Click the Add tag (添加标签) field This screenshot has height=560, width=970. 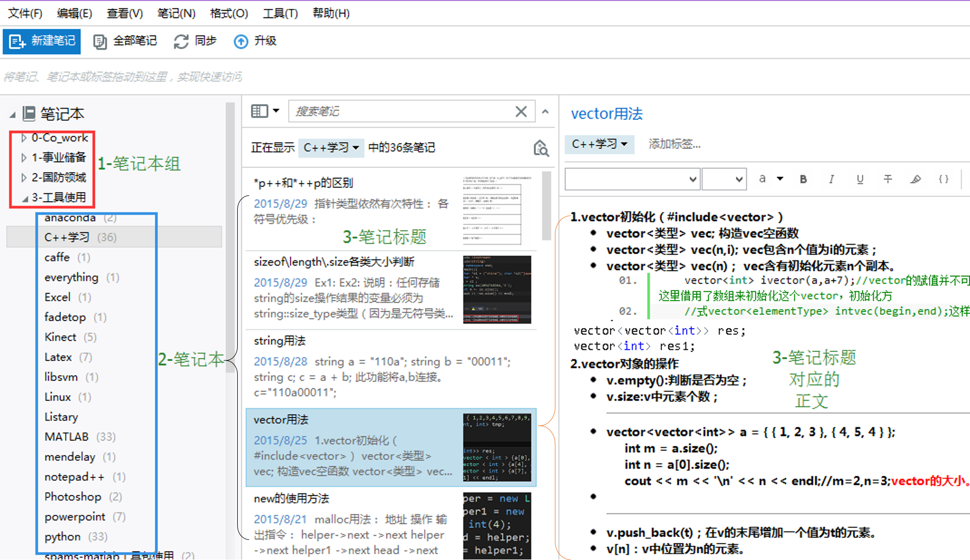tap(675, 144)
